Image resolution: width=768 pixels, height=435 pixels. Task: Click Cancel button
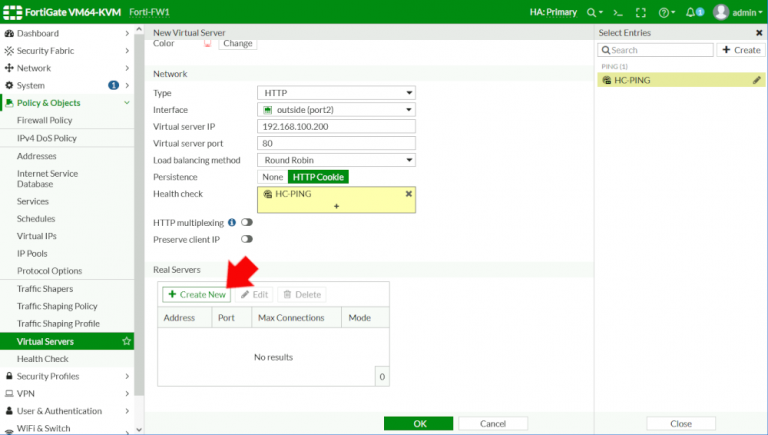click(x=493, y=424)
